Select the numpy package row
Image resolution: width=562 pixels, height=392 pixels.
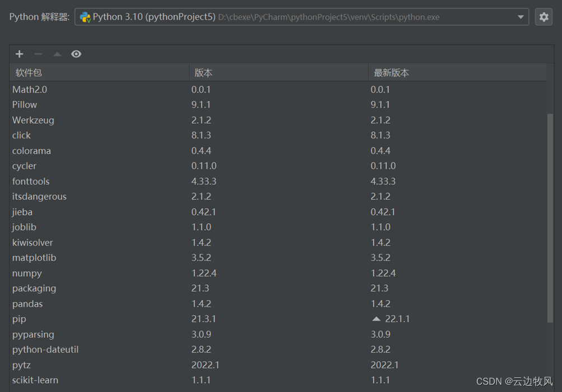[x=27, y=273]
